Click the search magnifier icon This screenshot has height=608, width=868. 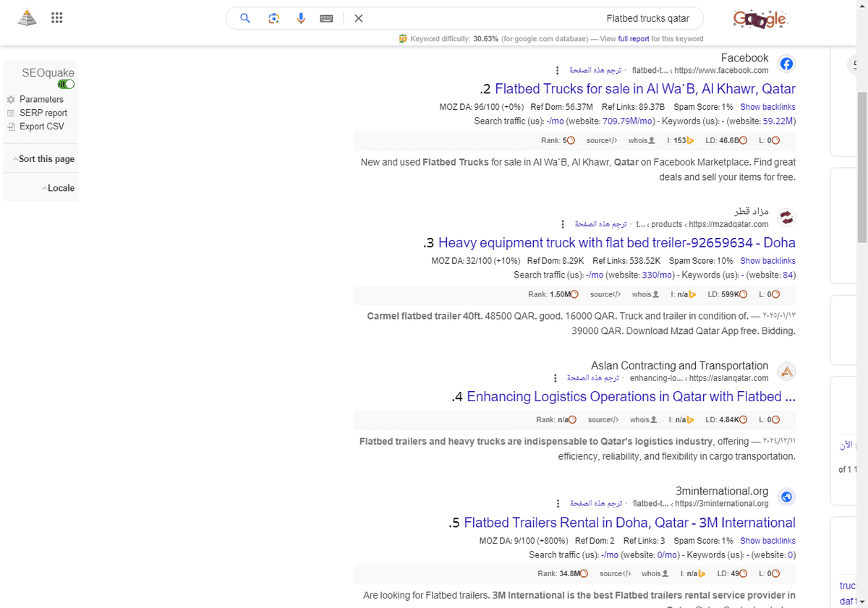245,19
